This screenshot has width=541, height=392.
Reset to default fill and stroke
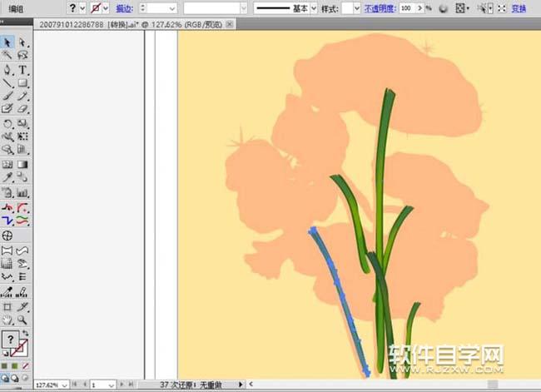[x=6, y=353]
